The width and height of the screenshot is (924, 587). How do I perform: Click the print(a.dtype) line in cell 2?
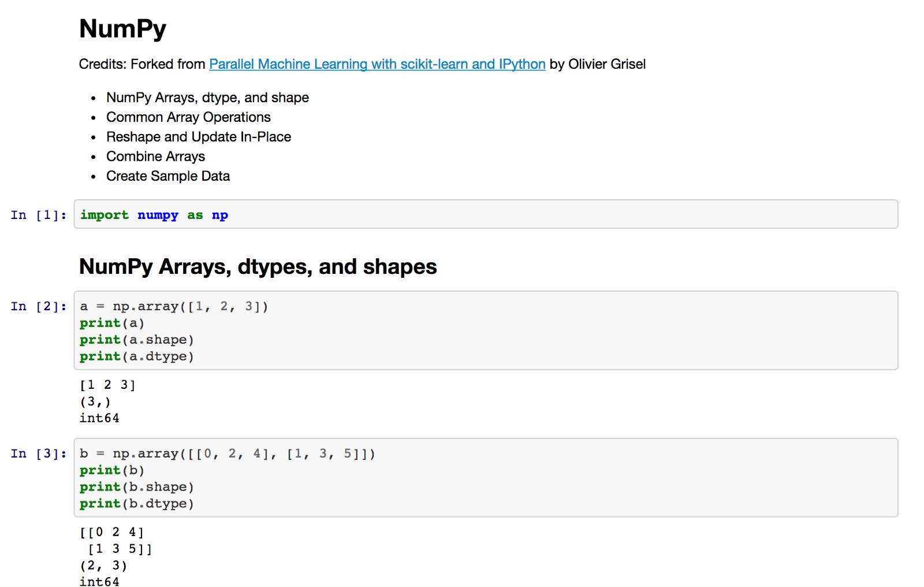coord(137,356)
